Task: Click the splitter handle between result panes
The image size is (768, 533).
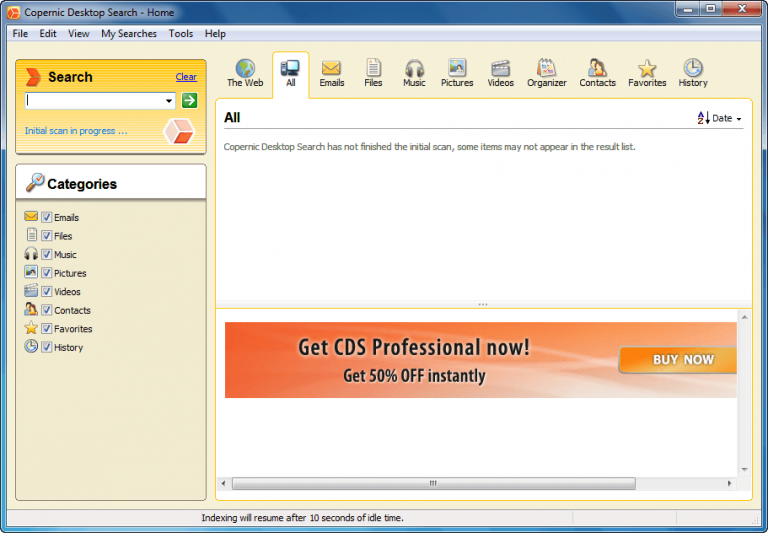Action: 483,304
